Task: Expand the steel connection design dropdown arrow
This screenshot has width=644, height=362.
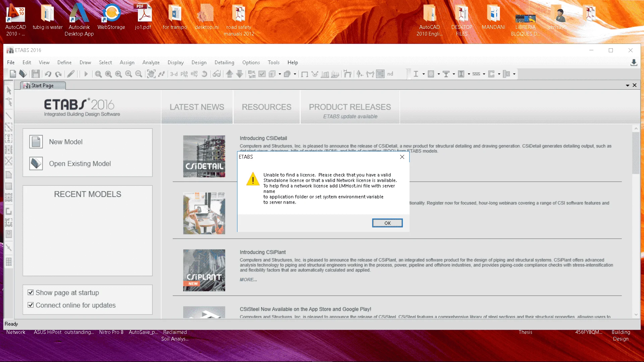Action: pyautogui.click(x=514, y=74)
